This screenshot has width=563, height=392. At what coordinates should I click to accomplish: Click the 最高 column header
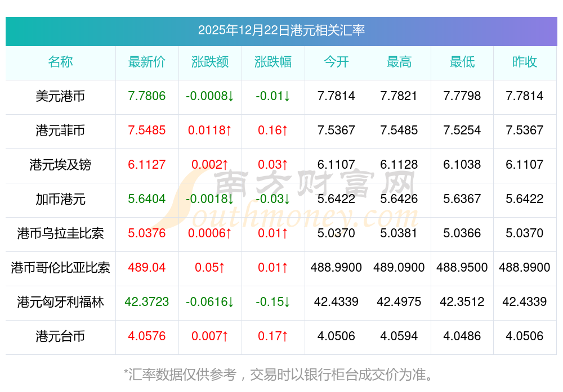tap(399, 62)
